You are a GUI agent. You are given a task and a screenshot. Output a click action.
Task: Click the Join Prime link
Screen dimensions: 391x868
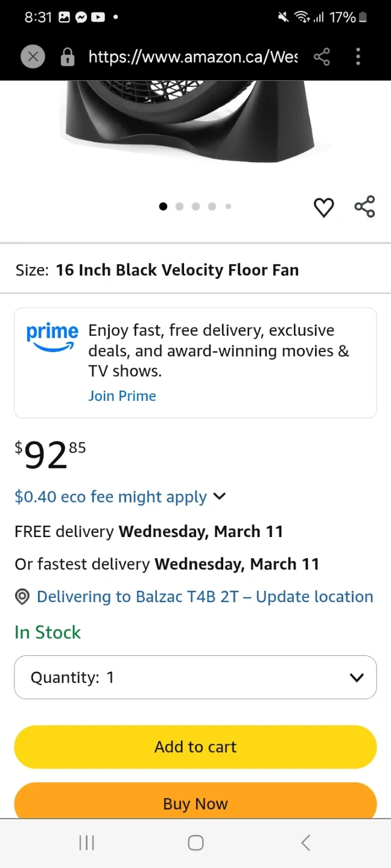[122, 396]
